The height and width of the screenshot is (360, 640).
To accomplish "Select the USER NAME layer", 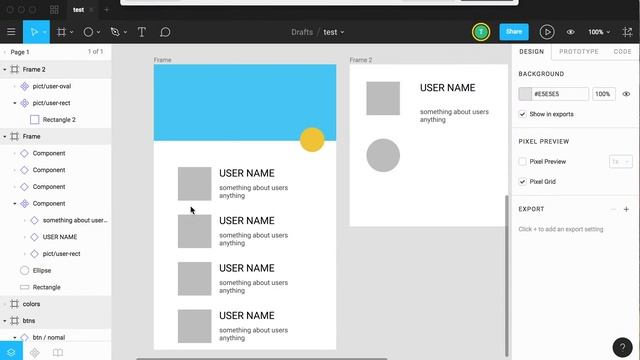I will click(56, 237).
